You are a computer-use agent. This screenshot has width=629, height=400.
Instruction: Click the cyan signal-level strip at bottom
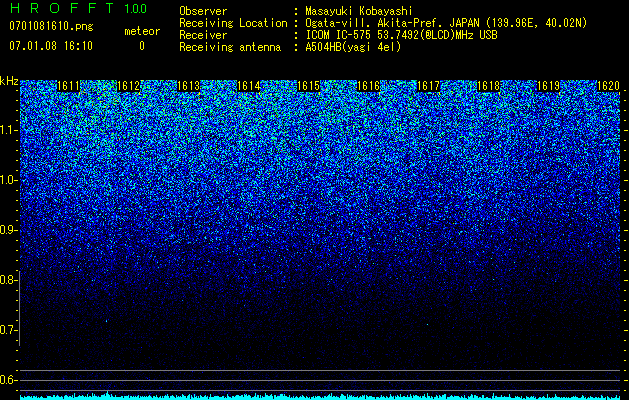click(321, 397)
